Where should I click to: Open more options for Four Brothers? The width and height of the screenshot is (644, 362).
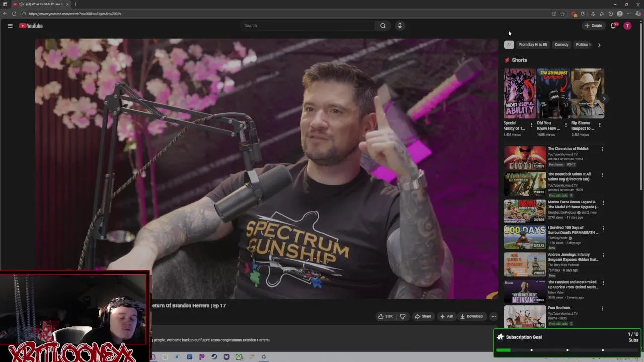602,308
